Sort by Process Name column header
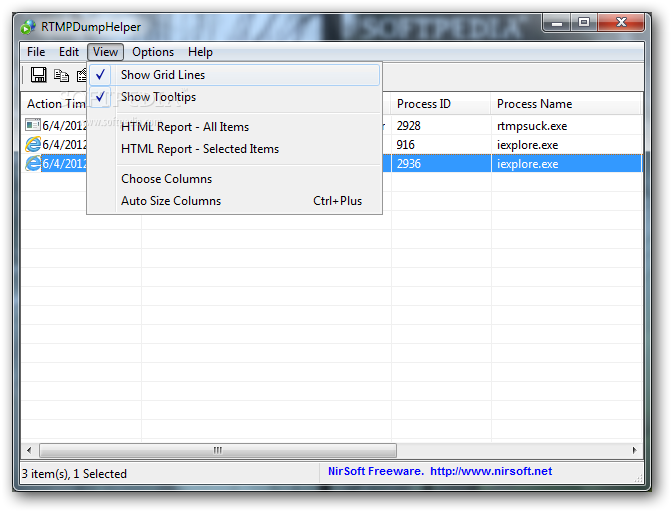The image size is (672, 512). click(566, 104)
